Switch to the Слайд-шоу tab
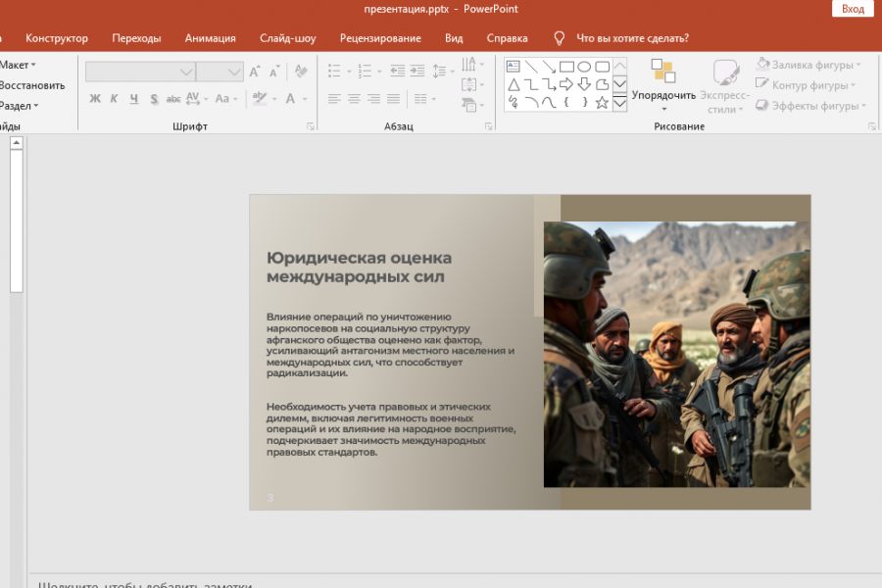This screenshot has width=882, height=588. point(287,38)
